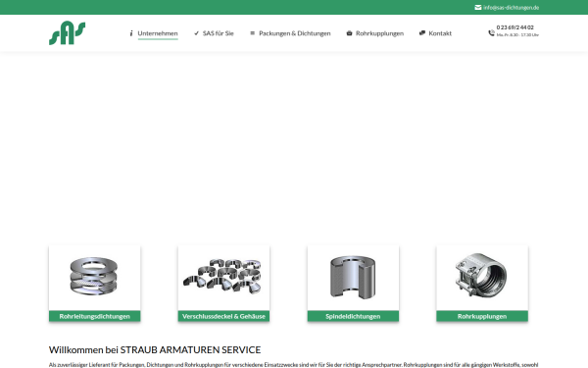Screen dimensions: 588x368
Task: Click the info@sas-dichtungen.de email link
Action: click(512, 8)
